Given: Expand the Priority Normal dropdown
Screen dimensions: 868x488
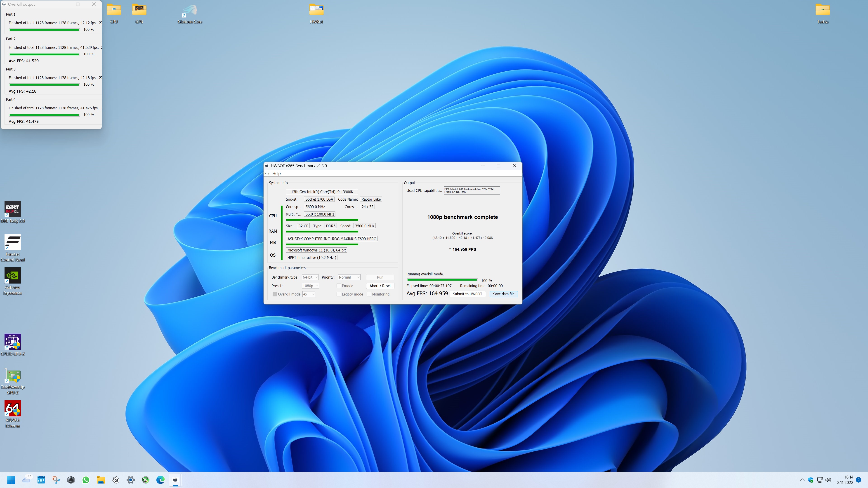Looking at the screenshot, I should (349, 277).
